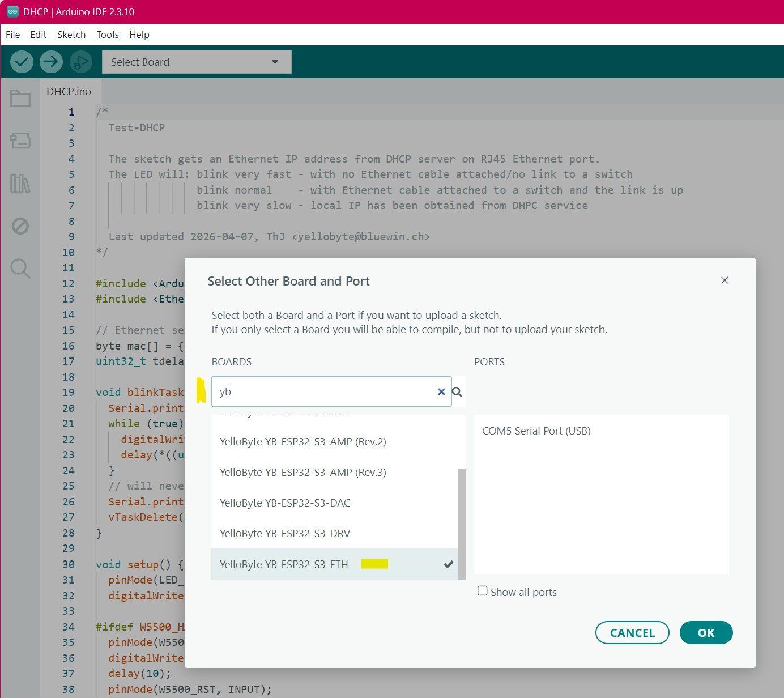Click the boards list scrollbar

coord(461,523)
